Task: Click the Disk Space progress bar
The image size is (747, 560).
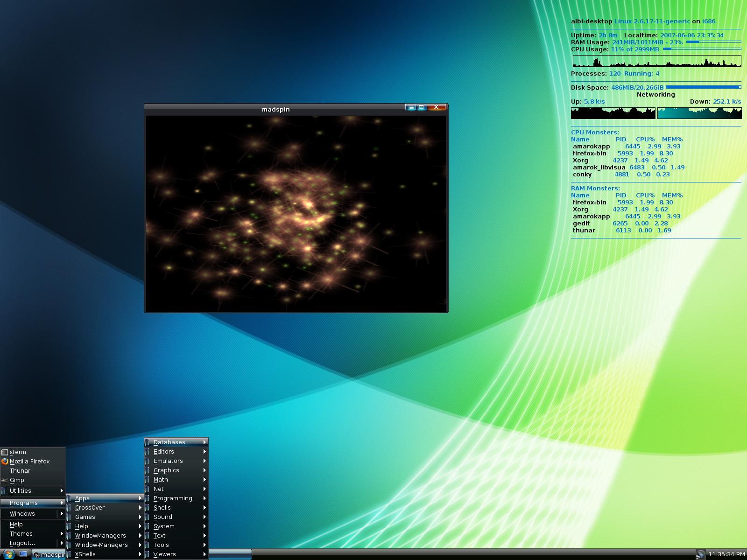Action: click(703, 87)
